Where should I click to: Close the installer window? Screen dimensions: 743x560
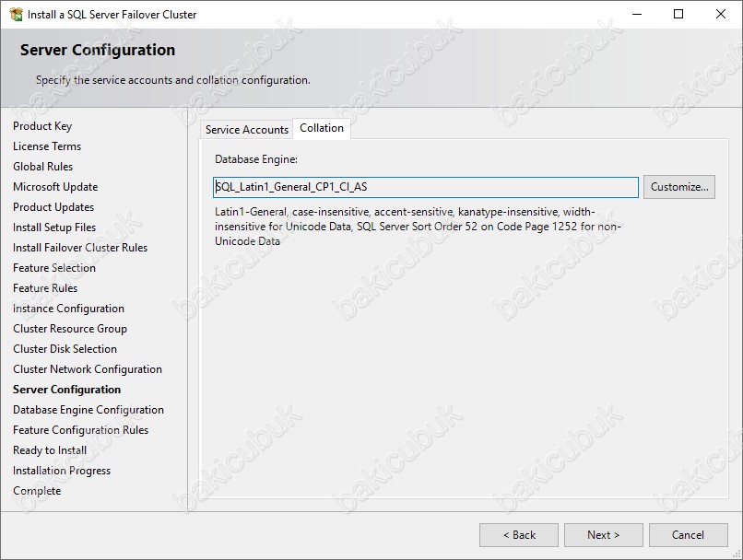pos(720,14)
